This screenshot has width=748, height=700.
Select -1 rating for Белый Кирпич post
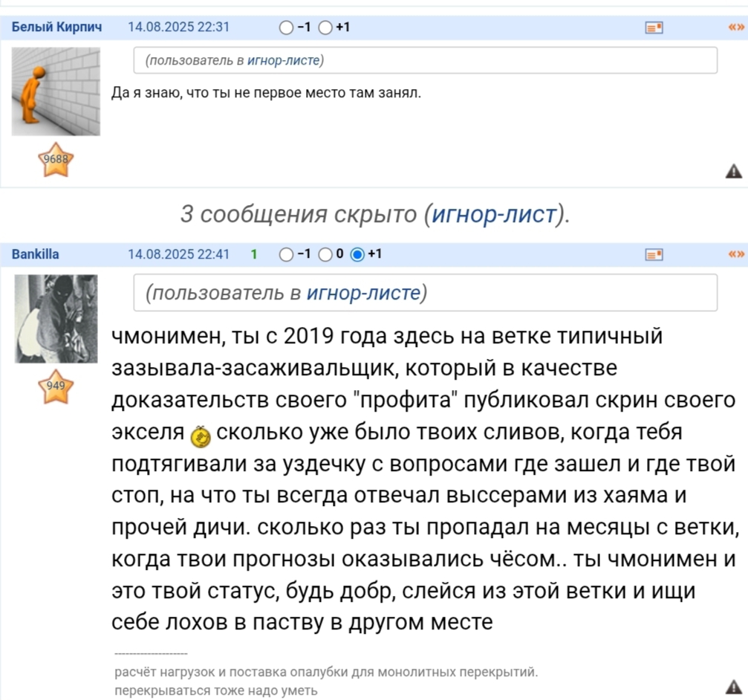[x=286, y=27]
